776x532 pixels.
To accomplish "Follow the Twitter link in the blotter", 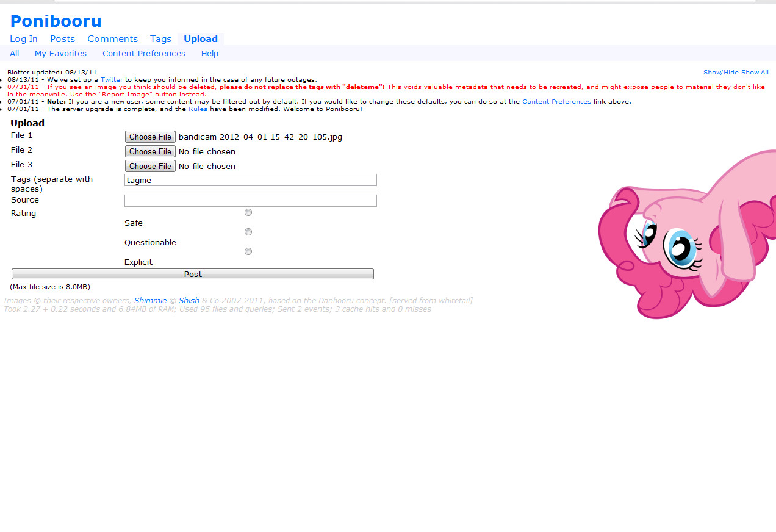I will tap(112, 80).
